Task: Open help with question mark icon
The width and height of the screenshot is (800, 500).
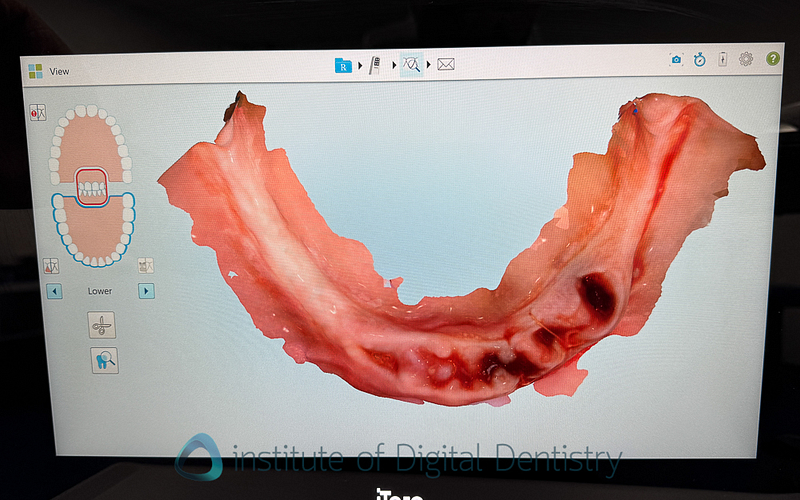Action: click(772, 60)
